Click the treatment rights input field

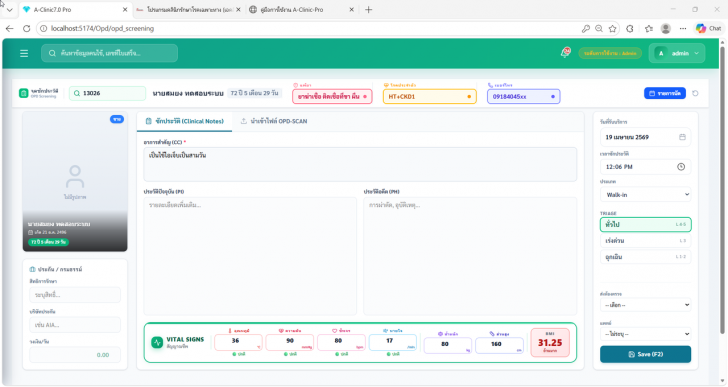pyautogui.click(x=75, y=295)
